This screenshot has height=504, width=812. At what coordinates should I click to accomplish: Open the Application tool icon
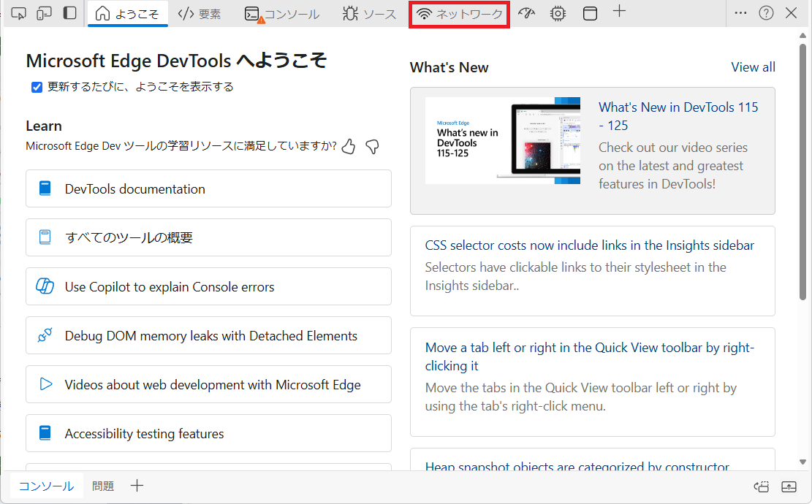point(589,13)
